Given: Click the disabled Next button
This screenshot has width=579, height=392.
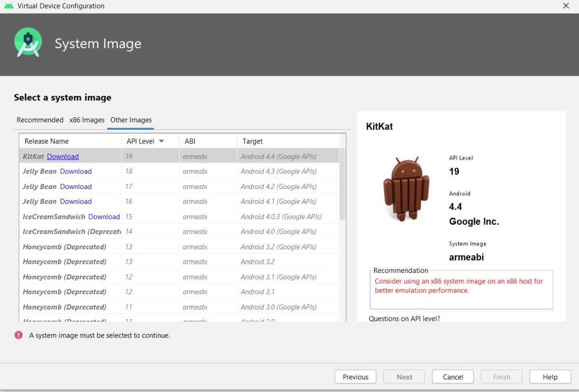Looking at the screenshot, I should coord(404,377).
